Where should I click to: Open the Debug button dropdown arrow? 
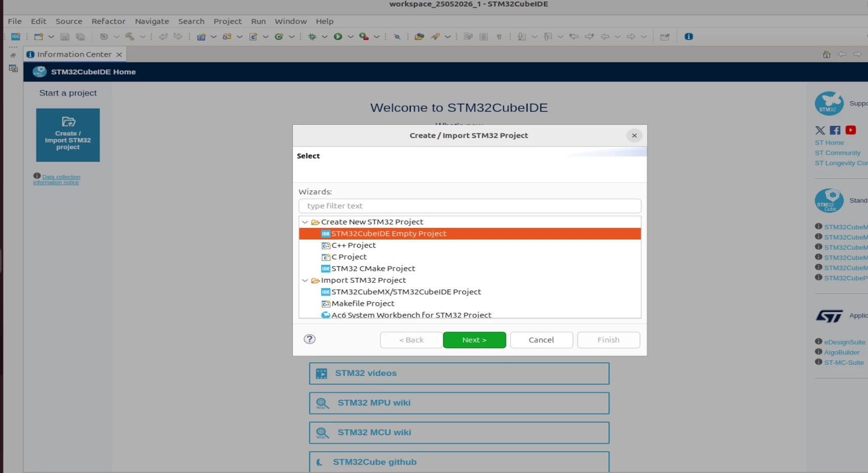pyautogui.click(x=325, y=36)
